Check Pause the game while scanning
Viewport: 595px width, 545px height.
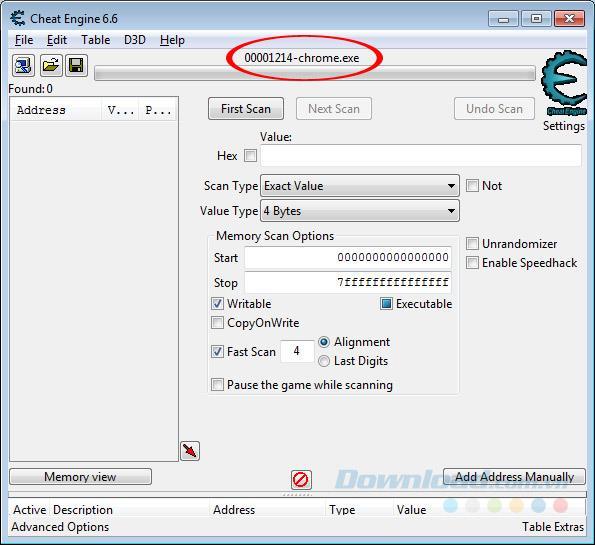coord(217,384)
